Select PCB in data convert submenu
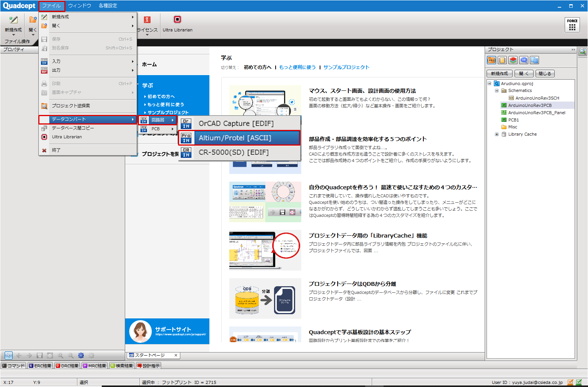This screenshot has height=387, width=588. [157, 129]
